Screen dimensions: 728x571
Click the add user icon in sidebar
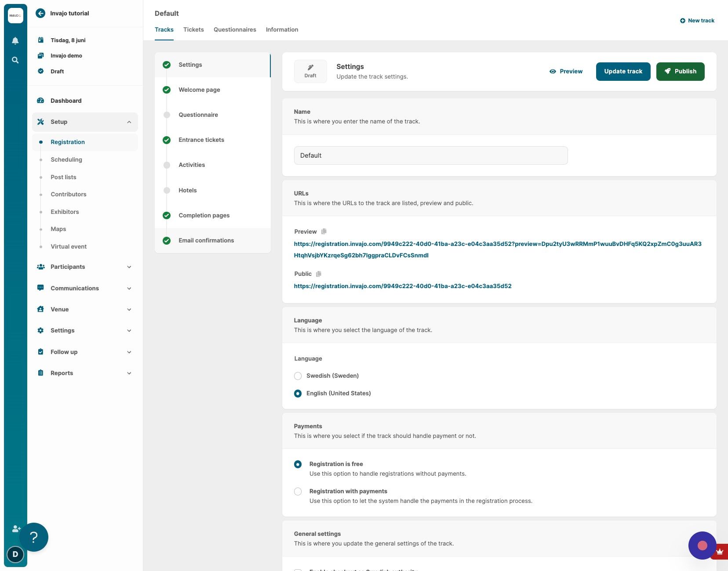click(x=16, y=528)
